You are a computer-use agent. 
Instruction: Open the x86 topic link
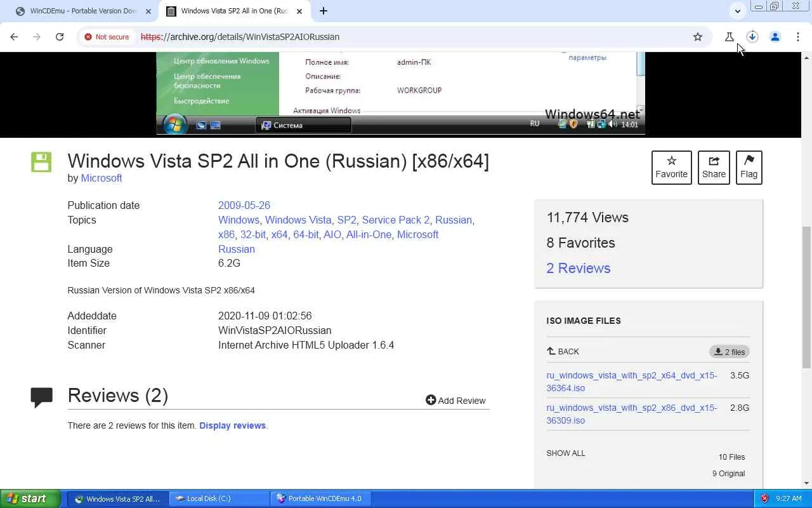tap(226, 234)
